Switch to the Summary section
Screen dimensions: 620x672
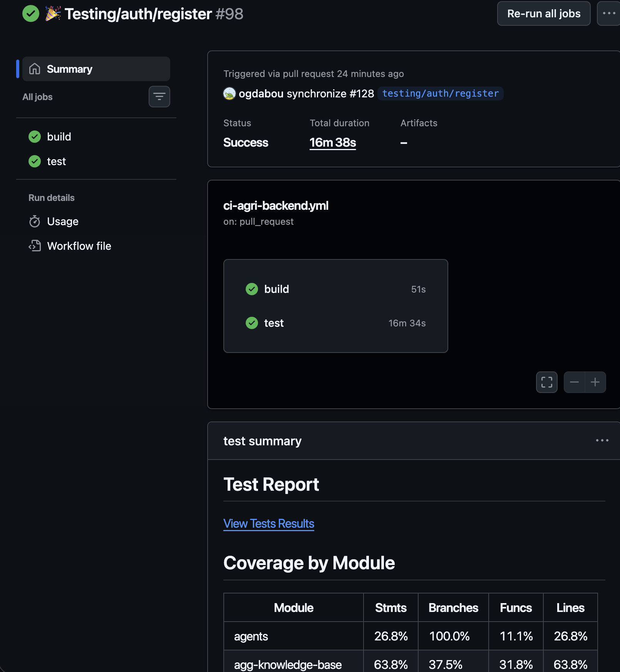click(x=69, y=69)
